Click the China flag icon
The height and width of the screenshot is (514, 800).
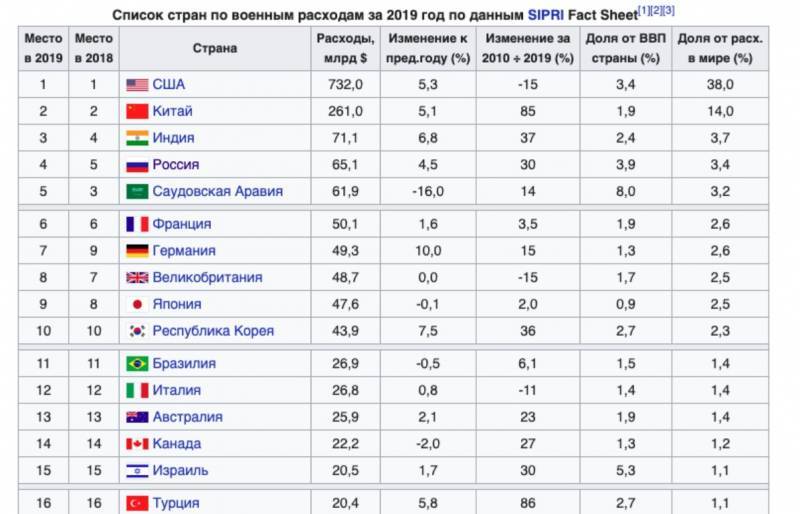[137, 112]
